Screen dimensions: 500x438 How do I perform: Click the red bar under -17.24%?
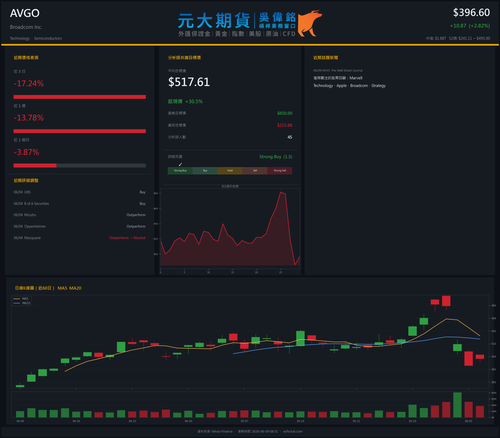[80, 97]
